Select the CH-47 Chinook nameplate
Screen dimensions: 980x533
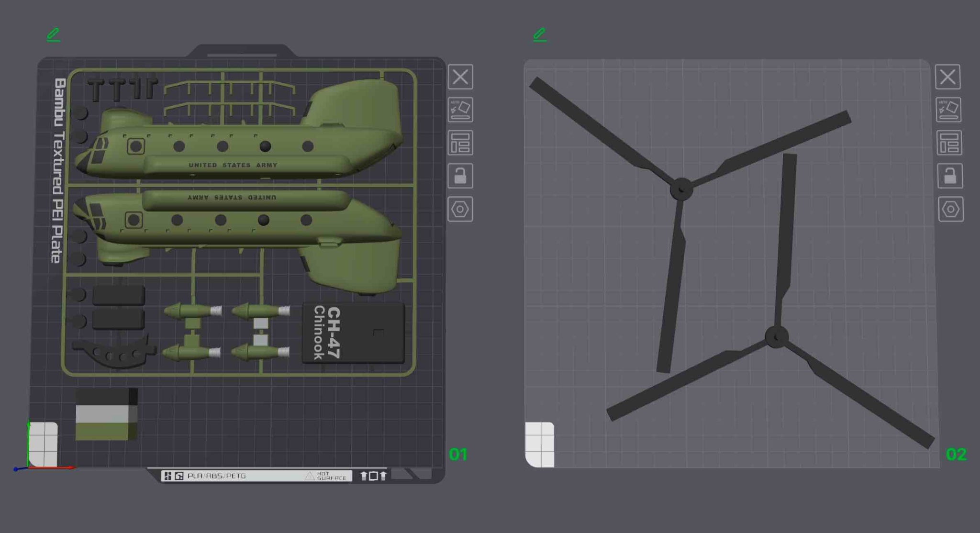pos(353,333)
